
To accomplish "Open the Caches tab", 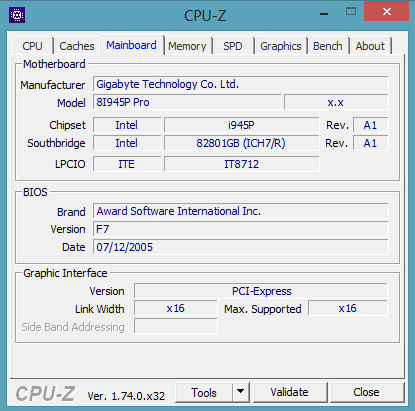I will pos(77,46).
